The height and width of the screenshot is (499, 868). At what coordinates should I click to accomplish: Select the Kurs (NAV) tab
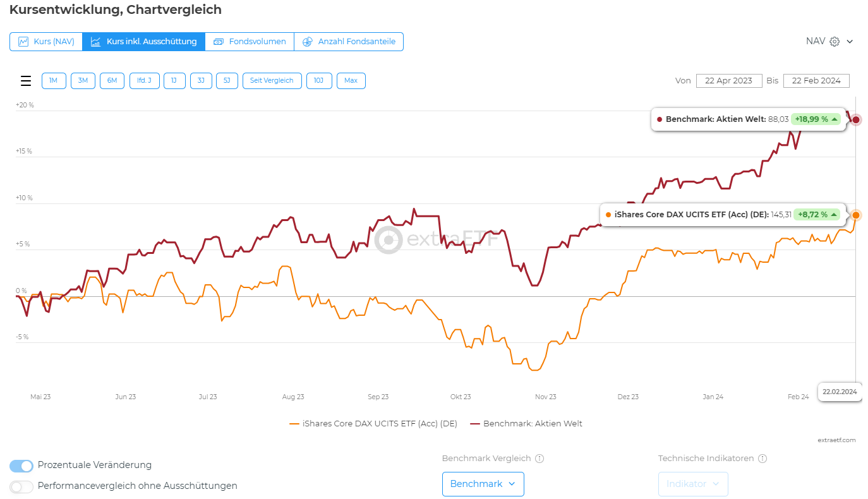coord(46,42)
